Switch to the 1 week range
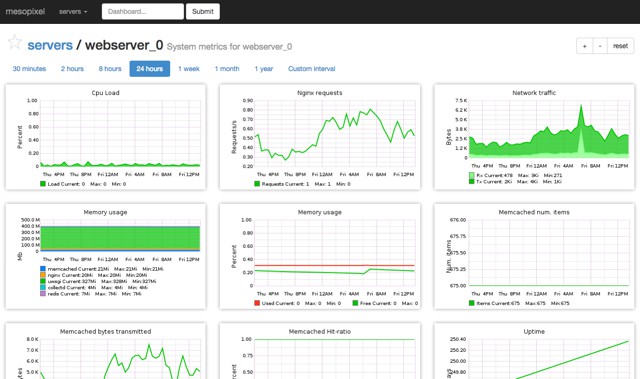Screen dimensions: 640x379 pyautogui.click(x=189, y=69)
